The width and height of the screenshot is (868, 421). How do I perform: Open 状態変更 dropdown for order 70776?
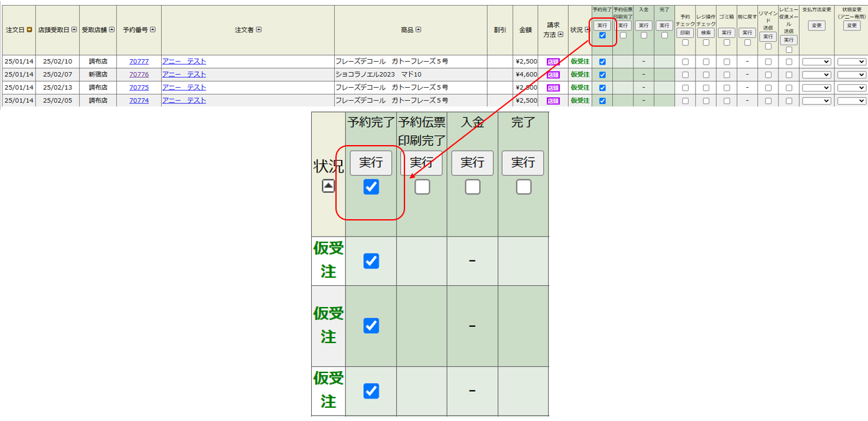coord(852,75)
